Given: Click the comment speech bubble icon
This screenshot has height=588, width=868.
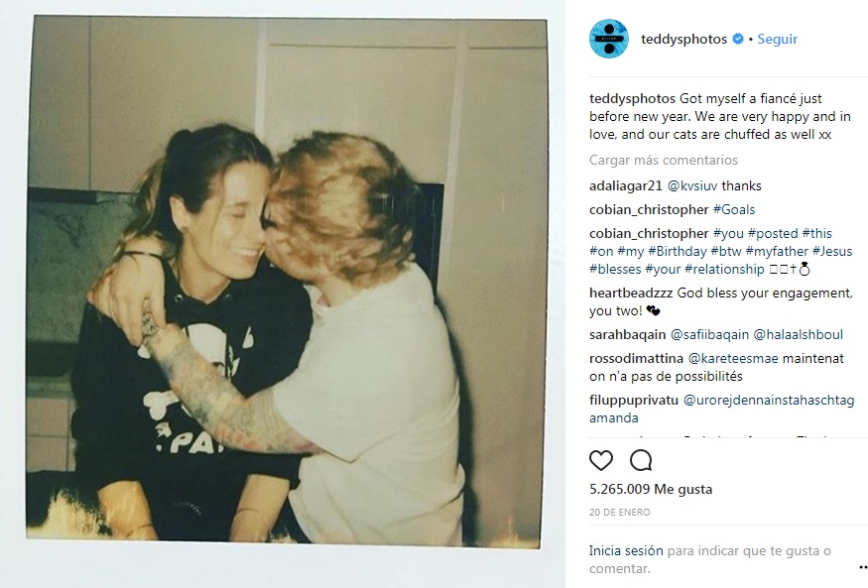Looking at the screenshot, I should coord(641,460).
